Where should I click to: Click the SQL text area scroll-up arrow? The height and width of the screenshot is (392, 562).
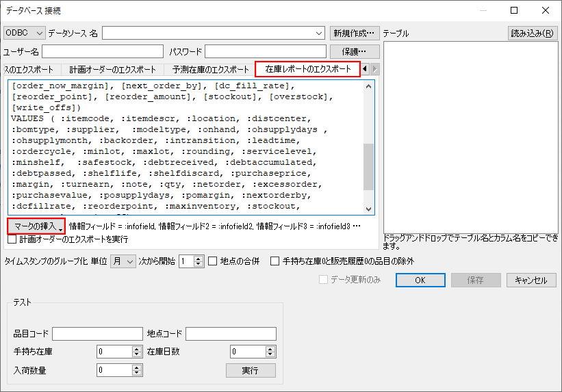(369, 86)
